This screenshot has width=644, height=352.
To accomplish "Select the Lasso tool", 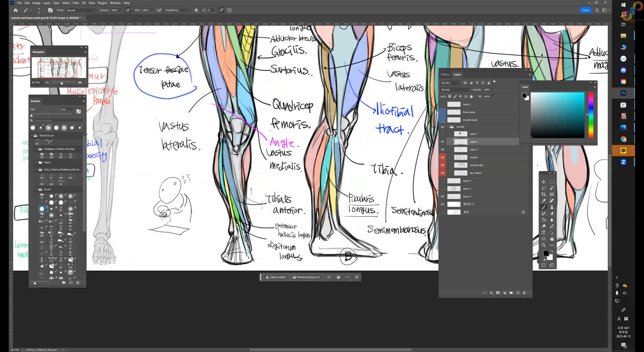I will [543, 188].
